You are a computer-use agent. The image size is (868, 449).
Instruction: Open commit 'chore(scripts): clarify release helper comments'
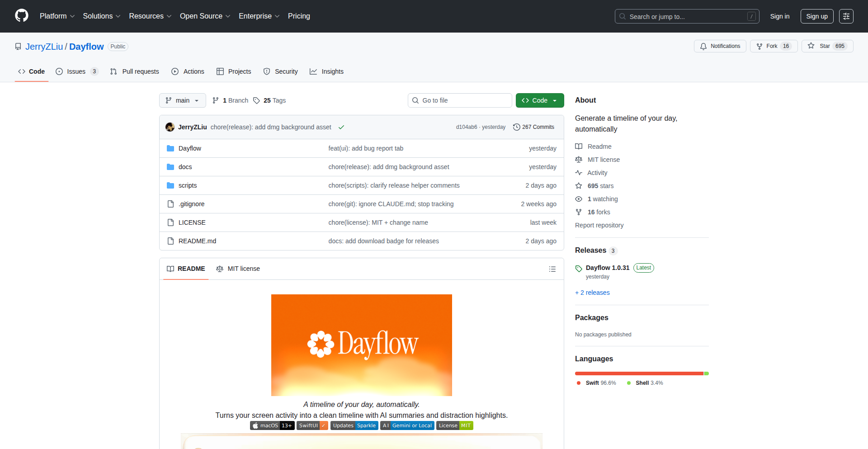[394, 185]
